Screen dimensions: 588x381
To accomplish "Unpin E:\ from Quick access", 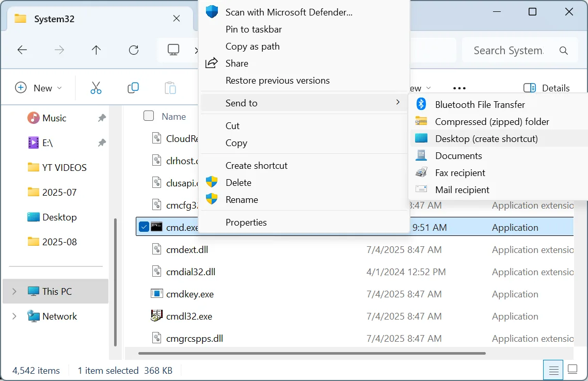I will pyautogui.click(x=102, y=143).
